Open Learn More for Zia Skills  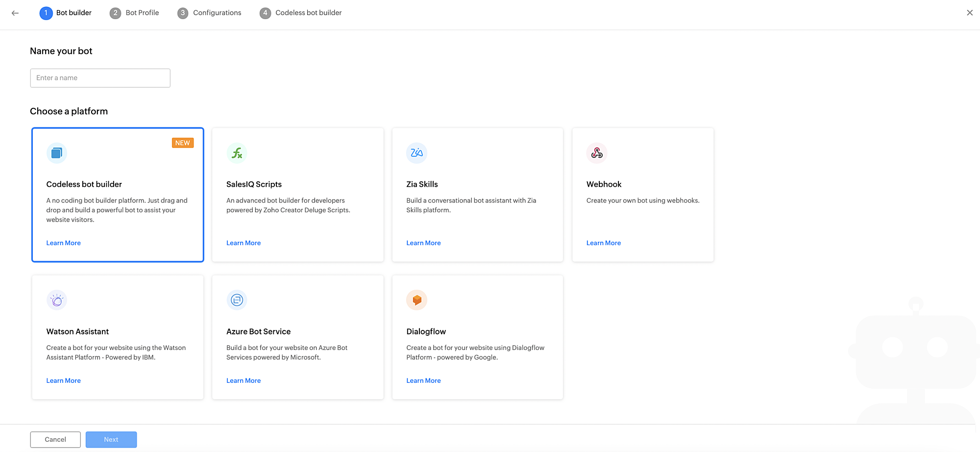[x=423, y=243]
